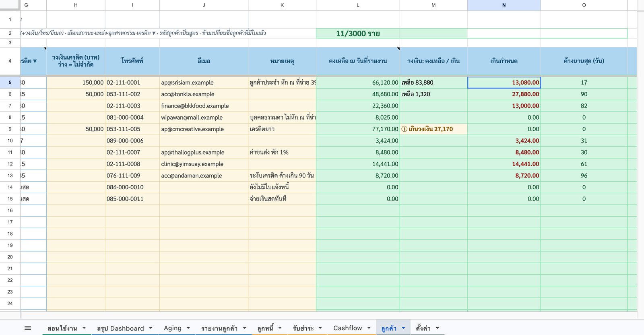Switch to the สอนใช้งาน sheet tab

coord(62,328)
